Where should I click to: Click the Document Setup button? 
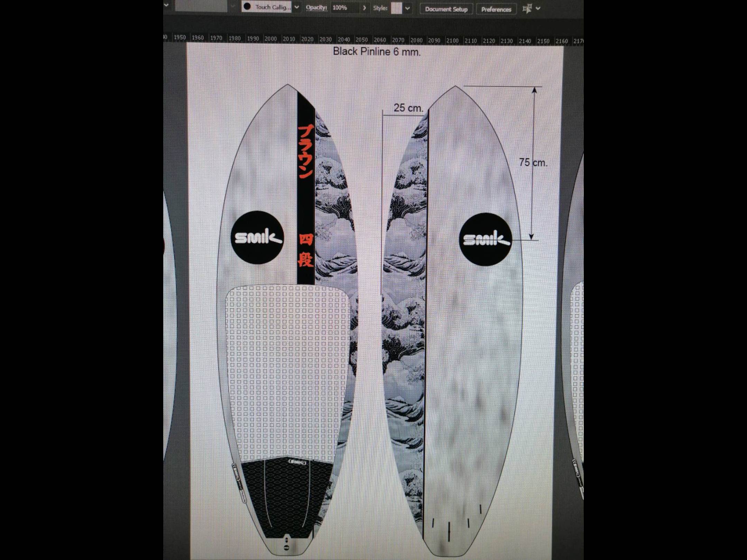coord(446,9)
